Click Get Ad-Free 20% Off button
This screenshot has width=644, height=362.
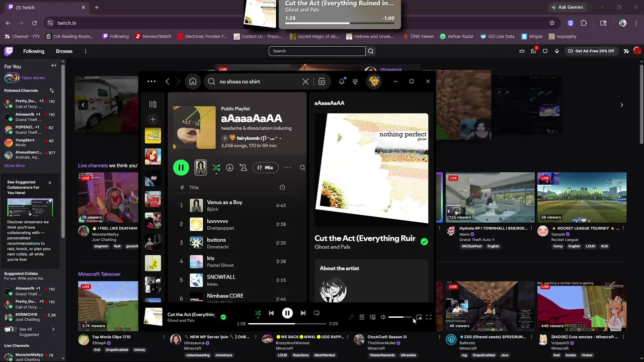591,51
